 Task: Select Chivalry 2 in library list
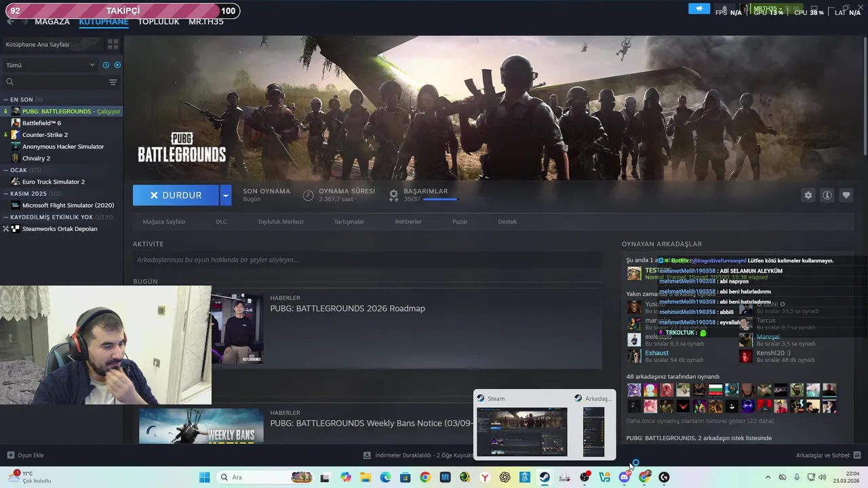tap(36, 158)
